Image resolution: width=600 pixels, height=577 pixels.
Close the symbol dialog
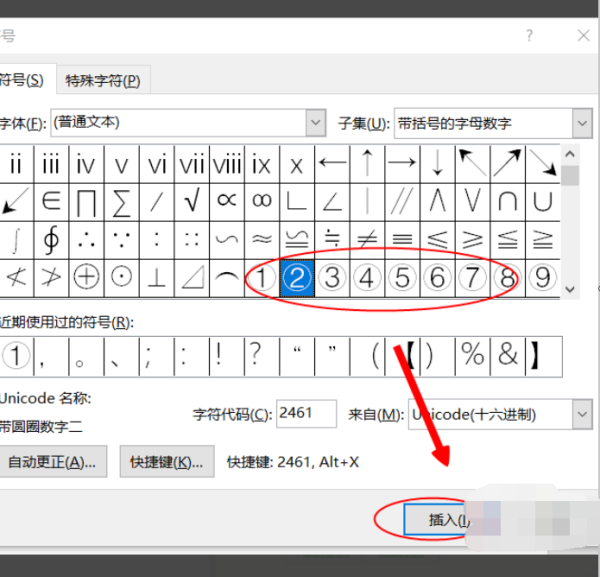click(x=583, y=36)
